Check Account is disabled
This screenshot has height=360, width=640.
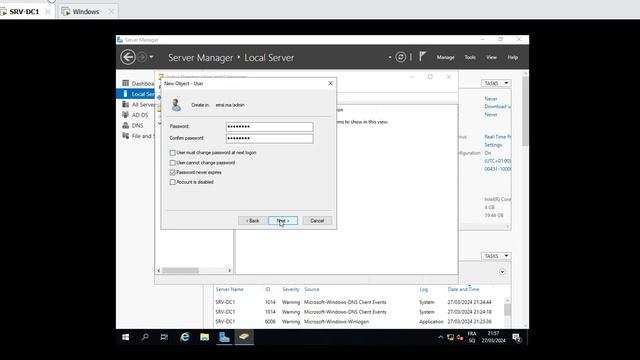pos(173,182)
